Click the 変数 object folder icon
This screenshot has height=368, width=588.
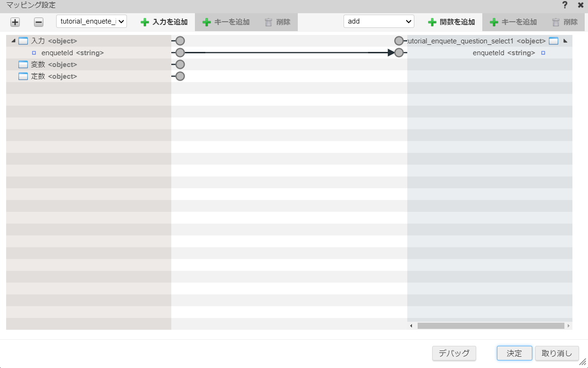click(23, 64)
